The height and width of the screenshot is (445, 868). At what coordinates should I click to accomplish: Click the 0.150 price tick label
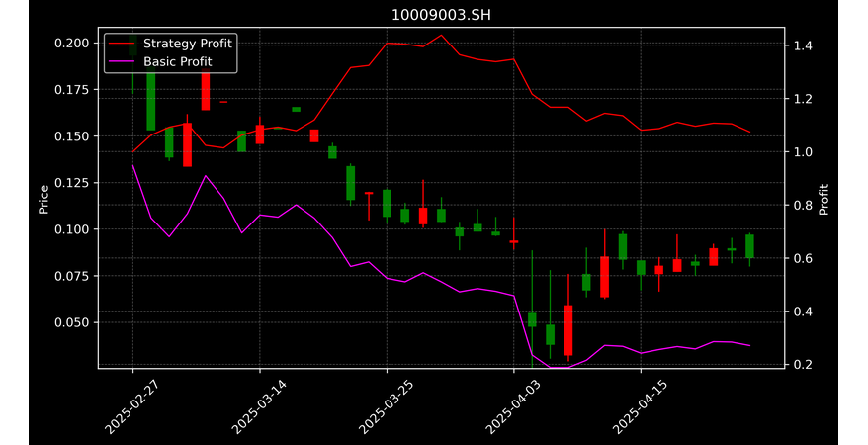[72, 136]
